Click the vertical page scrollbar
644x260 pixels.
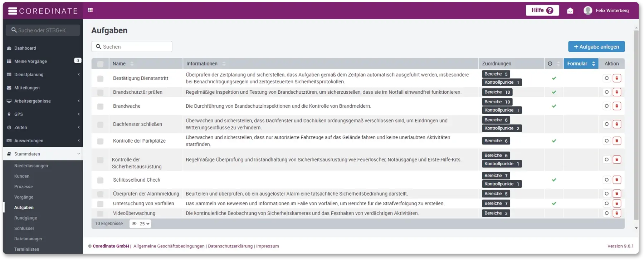[x=636, y=125]
